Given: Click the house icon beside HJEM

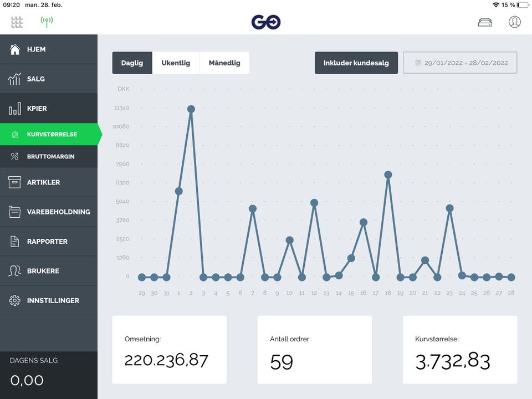Looking at the screenshot, I should (x=15, y=49).
